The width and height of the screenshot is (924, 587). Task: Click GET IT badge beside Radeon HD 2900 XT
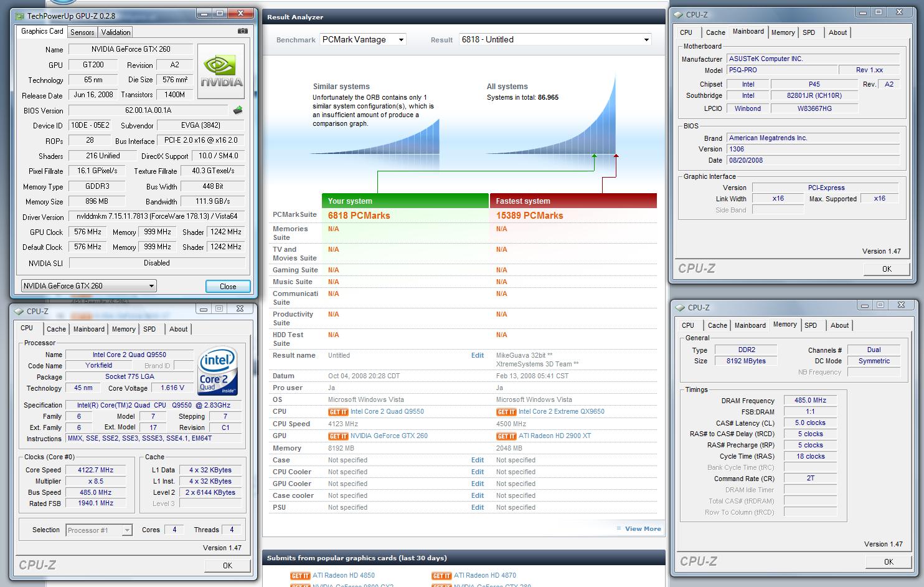[506, 436]
